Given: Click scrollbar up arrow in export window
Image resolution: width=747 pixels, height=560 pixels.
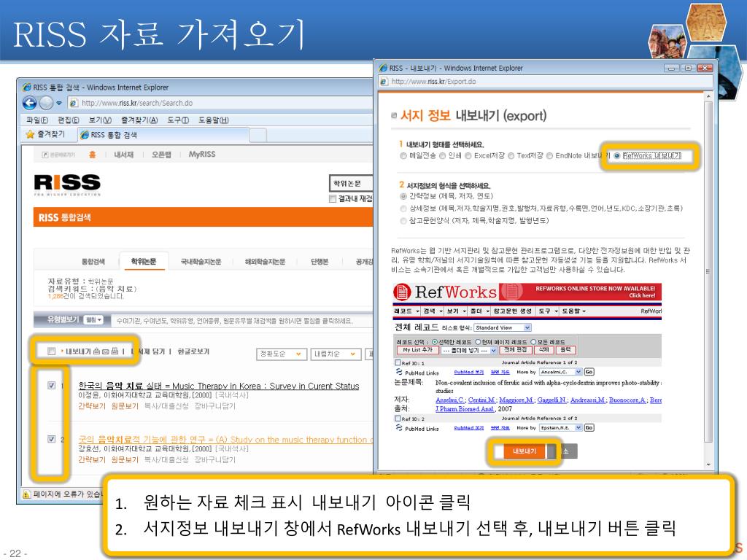Looking at the screenshot, I should click(708, 97).
